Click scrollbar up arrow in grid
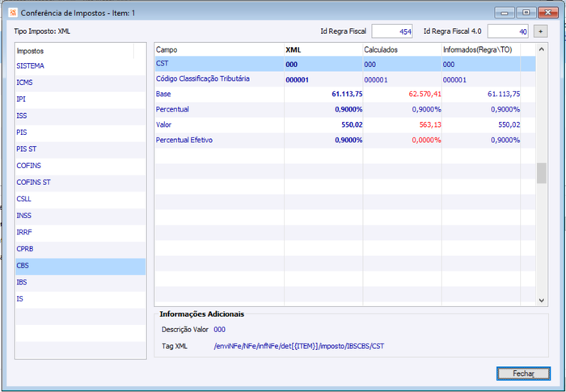566x392 pixels. coord(542,49)
